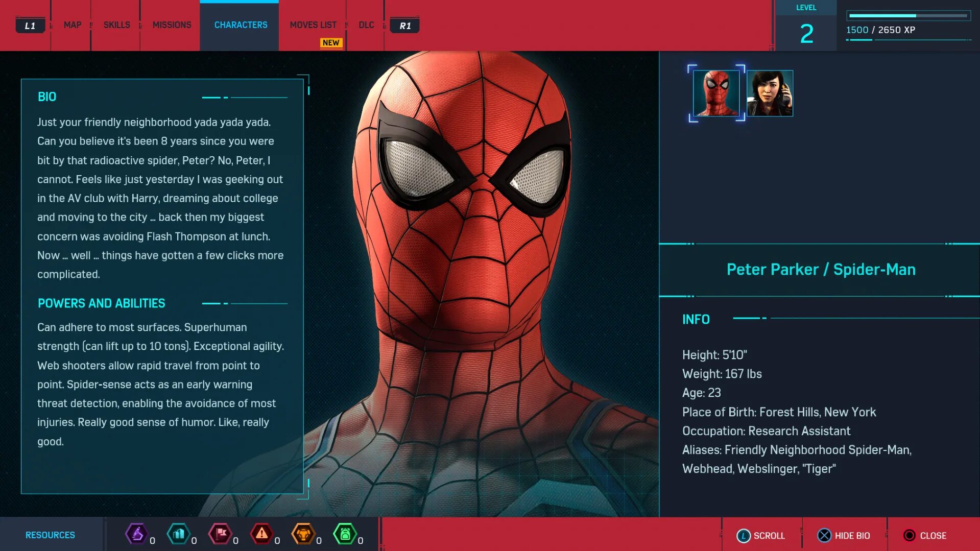Viewport: 980px width, 551px height.
Task: Click the backpack token count value
Action: tap(361, 540)
